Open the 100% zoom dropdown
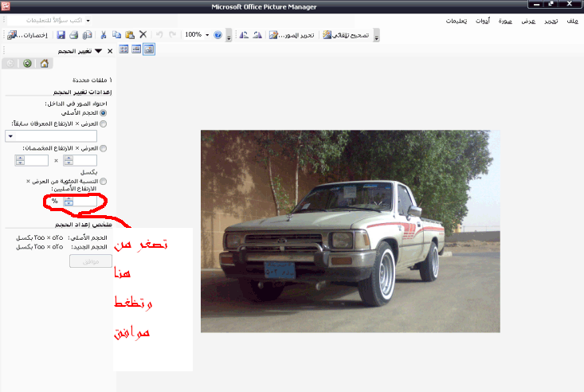 pos(207,35)
